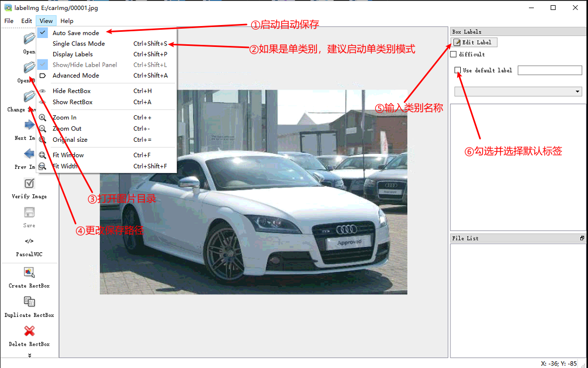Click the default label text field
The height and width of the screenshot is (368, 588).
tap(550, 70)
